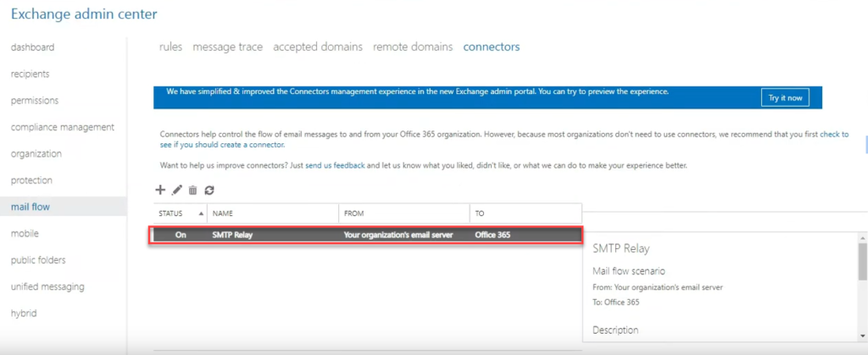
Task: Open the send us feedback link
Action: (335, 165)
